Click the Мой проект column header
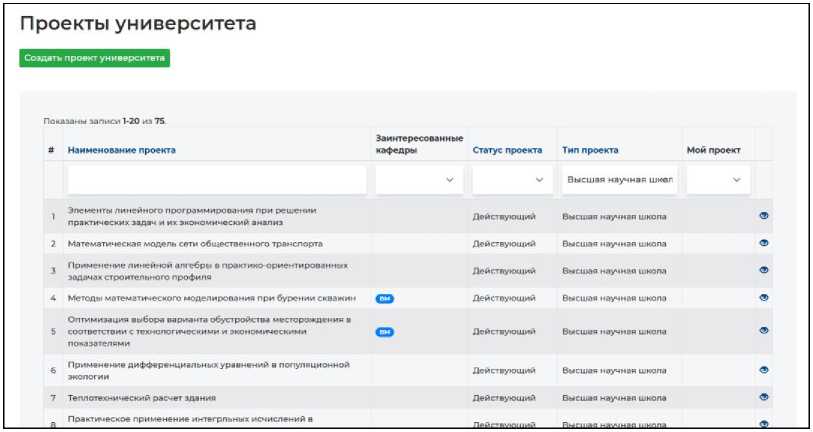 coord(713,150)
